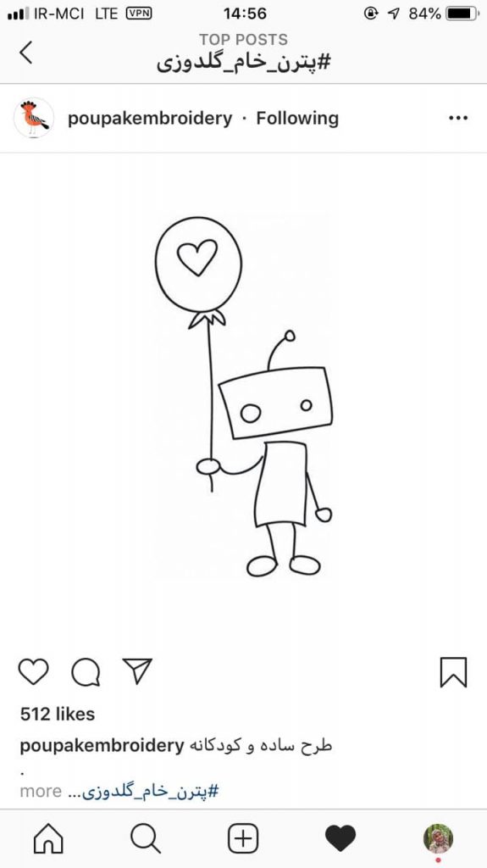The image size is (487, 868).
Task: Tap poupakembroidery username in caption
Action: click(102, 746)
